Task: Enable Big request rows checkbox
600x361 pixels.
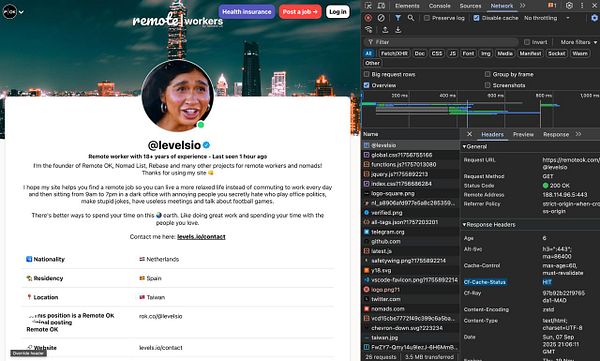Action: [x=367, y=74]
